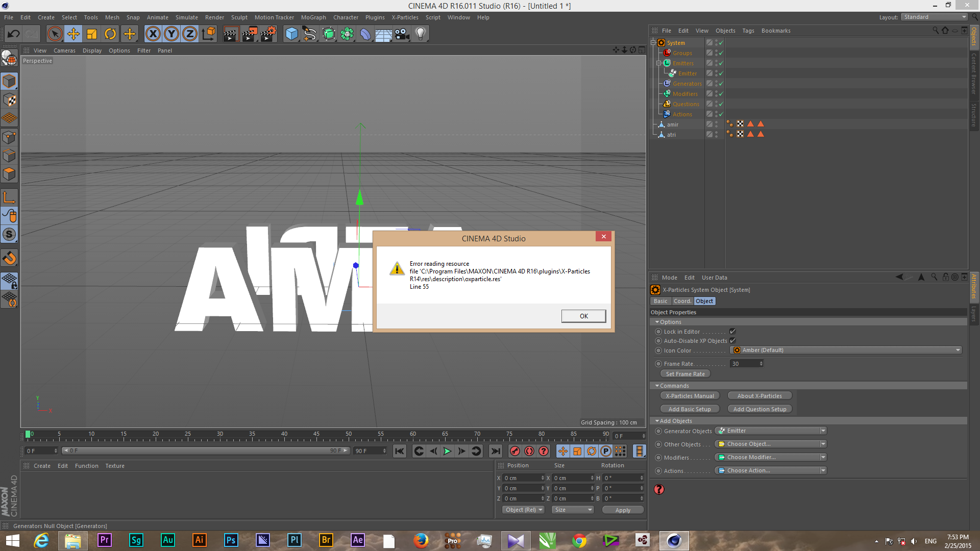This screenshot has width=980, height=551.
Task: Select the Live Selection tool
Action: (55, 34)
